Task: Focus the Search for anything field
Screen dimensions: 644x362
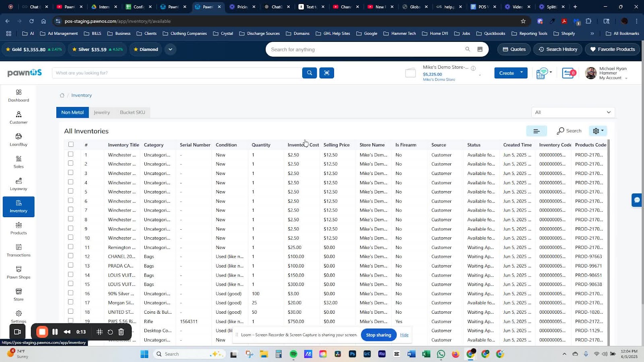Action: (x=365, y=49)
